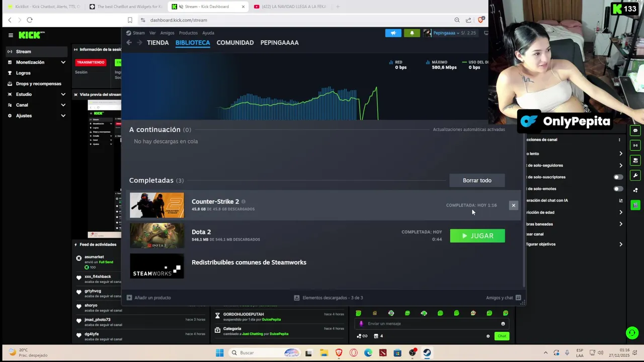644x362 pixels.
Task: Expand configurar objetivos chevron
Action: pyautogui.click(x=620, y=244)
